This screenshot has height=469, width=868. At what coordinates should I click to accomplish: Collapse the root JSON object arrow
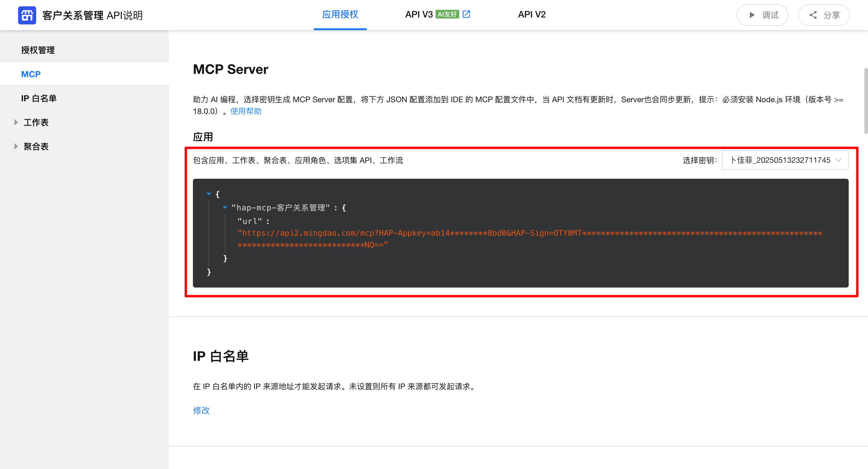coord(209,194)
